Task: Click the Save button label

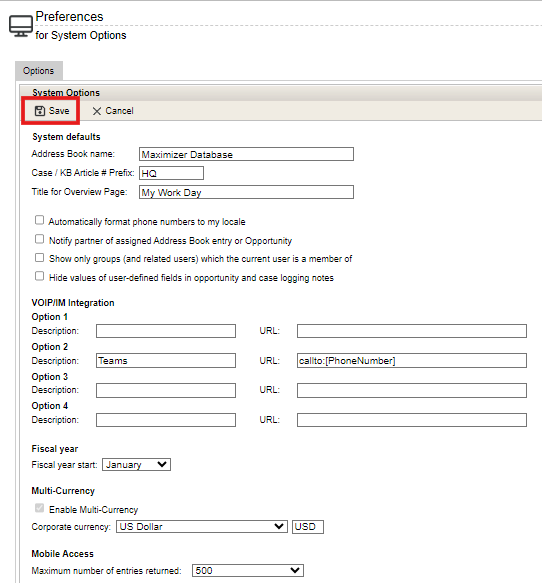Action: [x=59, y=111]
